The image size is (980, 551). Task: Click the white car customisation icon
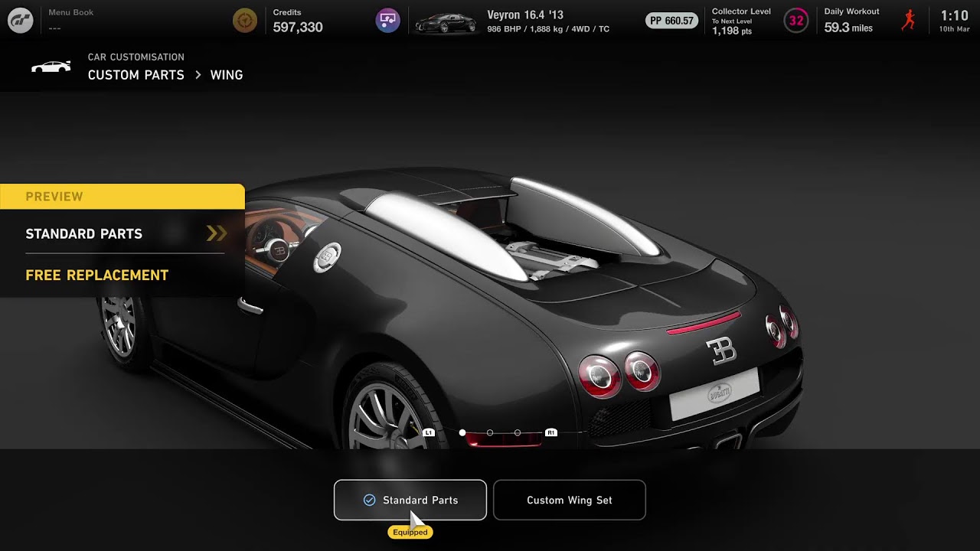(x=51, y=67)
